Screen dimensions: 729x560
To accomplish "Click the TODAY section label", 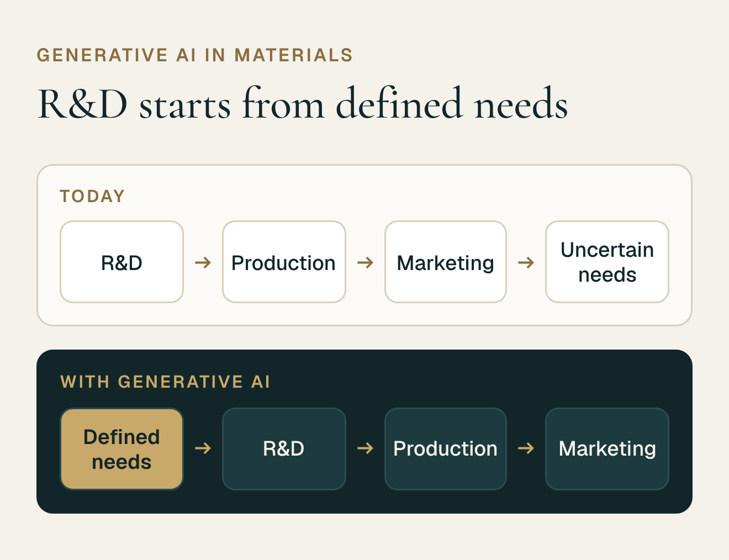I will coord(92,196).
